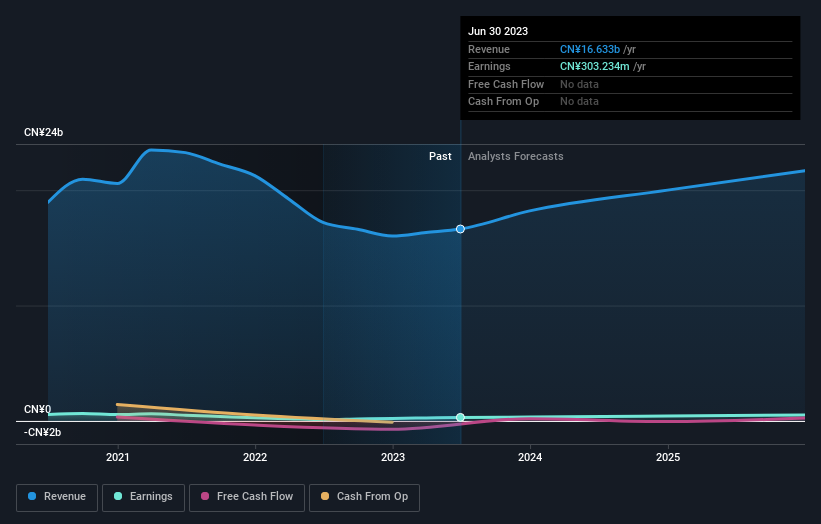Image resolution: width=821 pixels, height=524 pixels.
Task: Click the 2021 x-axis label
Action: [118, 458]
